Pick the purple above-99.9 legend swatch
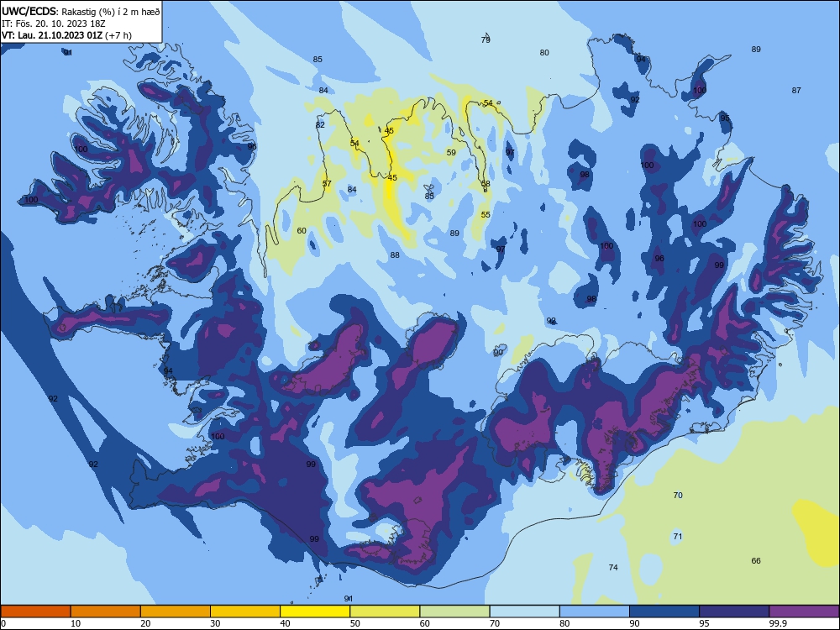Viewport: 840px width, 630px height. [x=804, y=612]
